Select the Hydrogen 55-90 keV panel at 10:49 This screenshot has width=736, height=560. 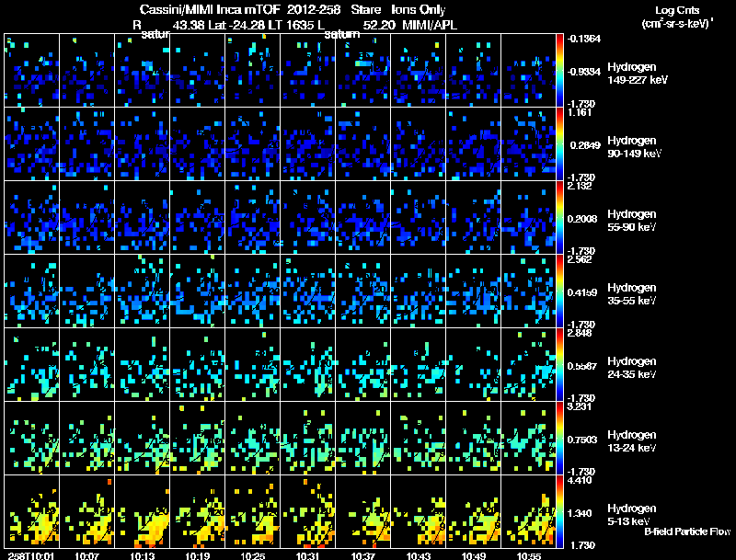tap(474, 218)
